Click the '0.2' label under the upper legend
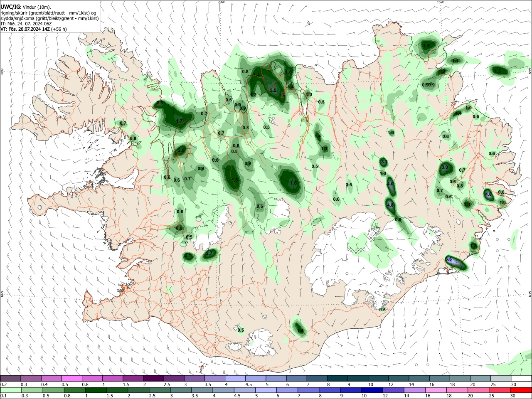 click(4, 384)
